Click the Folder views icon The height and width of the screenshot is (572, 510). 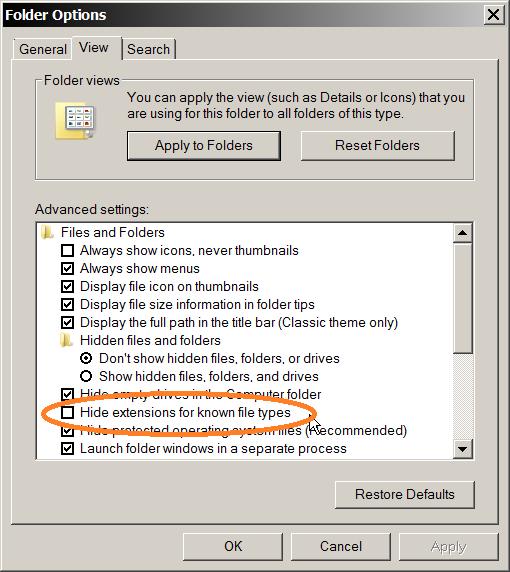[75, 121]
